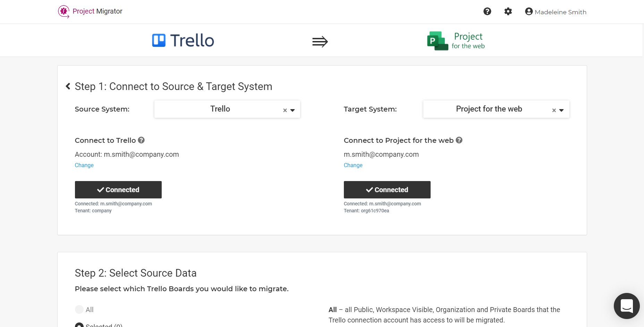Click the Project for the web Connected button
644x327 pixels.
tap(387, 190)
